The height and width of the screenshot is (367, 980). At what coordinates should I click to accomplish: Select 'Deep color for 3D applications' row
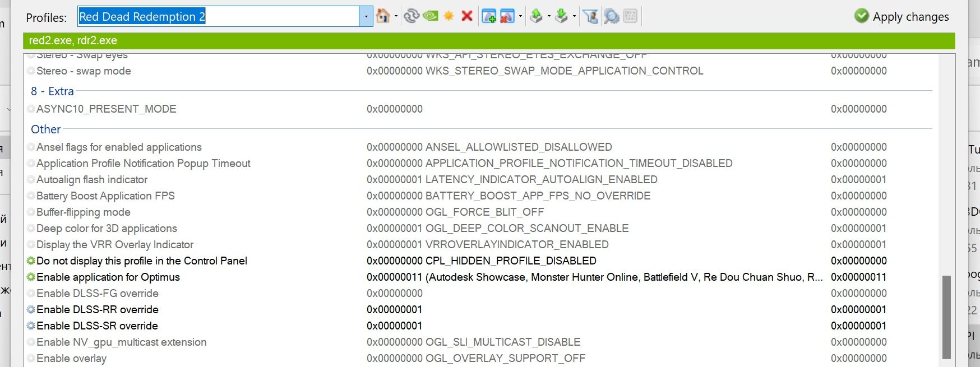click(x=481, y=228)
